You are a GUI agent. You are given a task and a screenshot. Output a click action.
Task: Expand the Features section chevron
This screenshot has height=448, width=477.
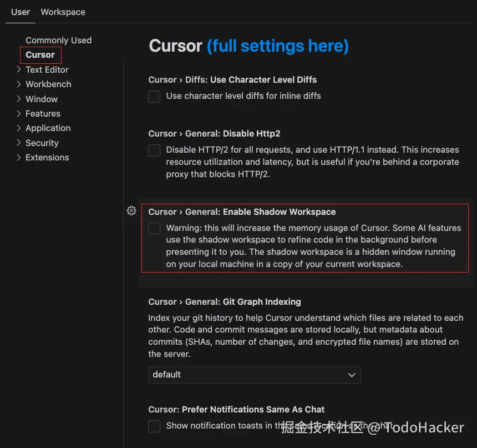pyautogui.click(x=19, y=114)
